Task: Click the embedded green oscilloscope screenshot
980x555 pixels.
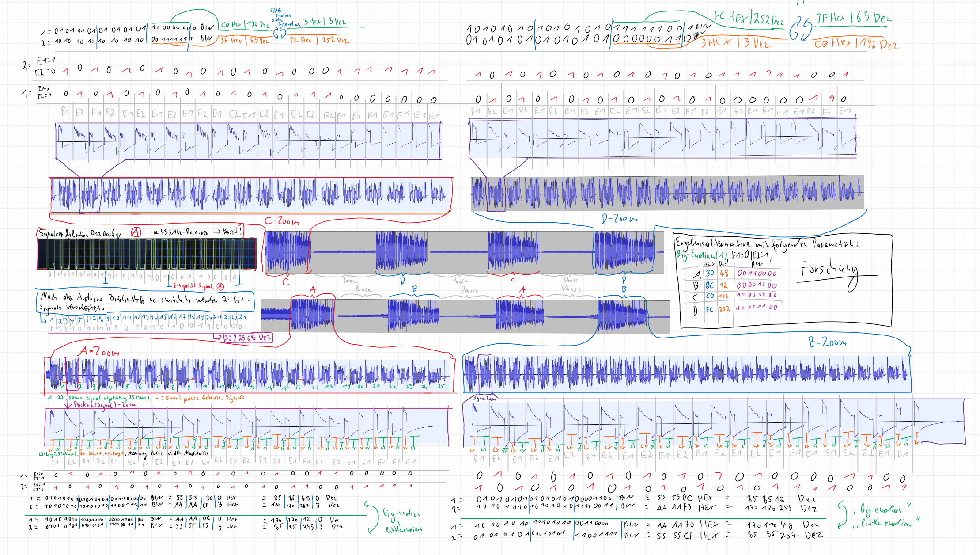Action: 147,254
